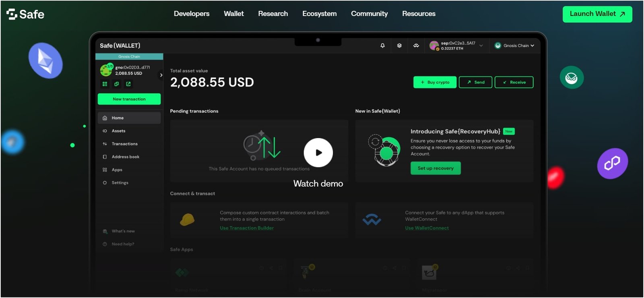Click the Set up recovery button
Screen dimensions: 644x298
point(436,168)
